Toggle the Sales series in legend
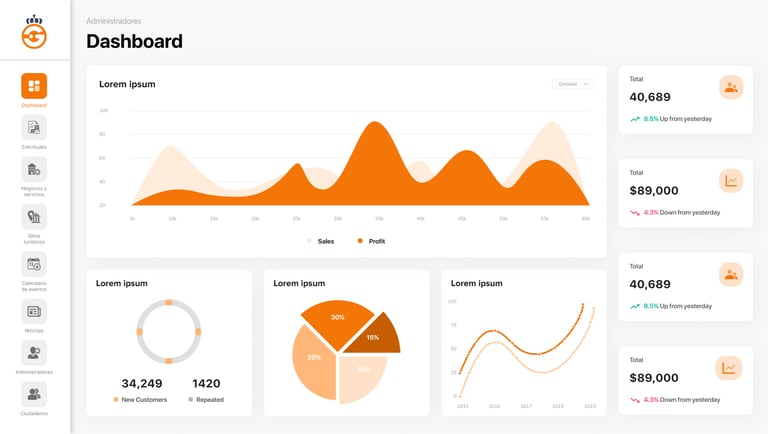This screenshot has height=434, width=768. point(320,241)
